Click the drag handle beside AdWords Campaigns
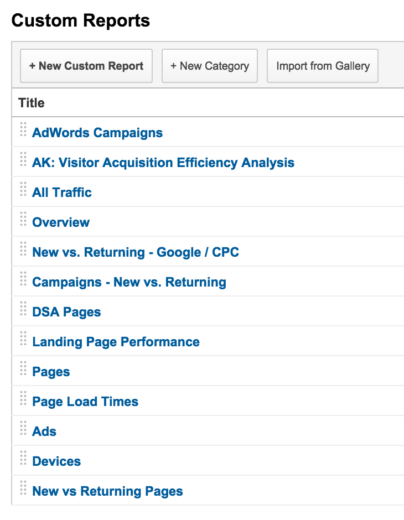Viewport: 404px width, 520px height. coord(23,129)
